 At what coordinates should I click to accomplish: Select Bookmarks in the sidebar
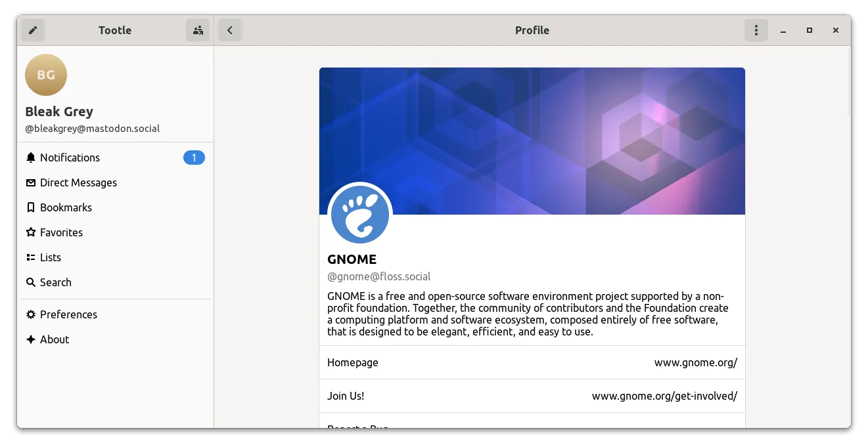(116, 207)
